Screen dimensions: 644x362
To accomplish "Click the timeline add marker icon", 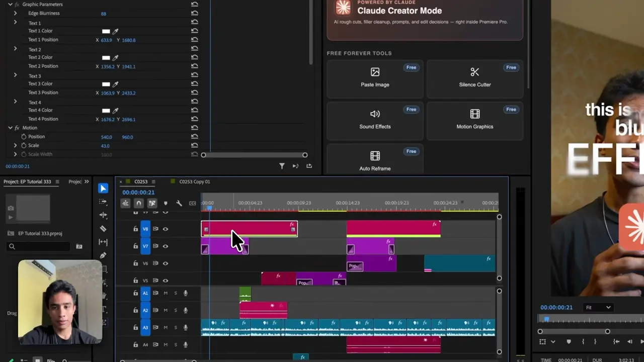I will click(166, 203).
